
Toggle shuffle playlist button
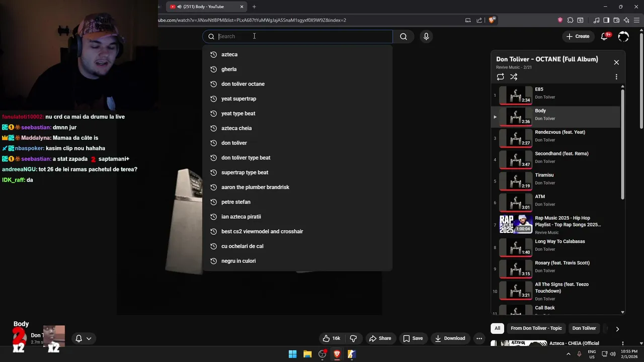click(514, 77)
